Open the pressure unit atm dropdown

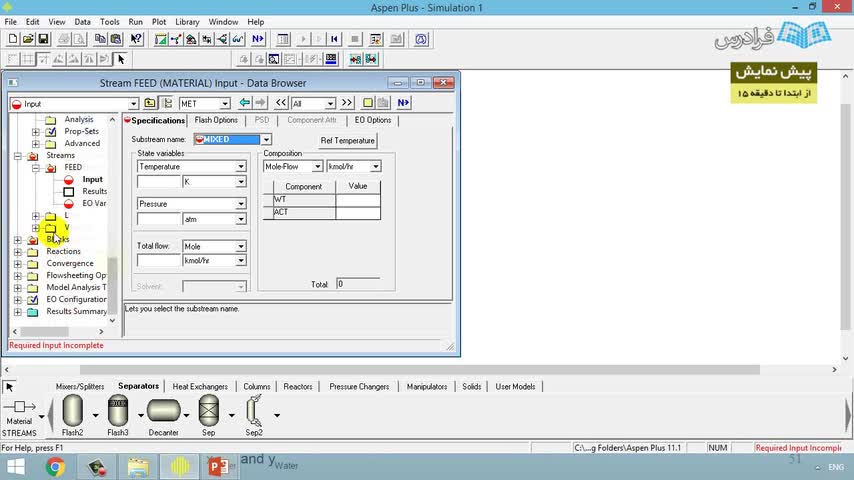click(240, 219)
